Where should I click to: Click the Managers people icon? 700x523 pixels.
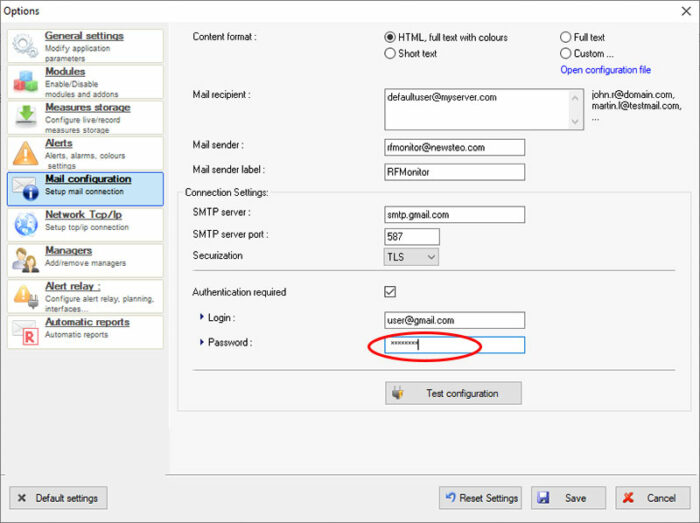[25, 260]
